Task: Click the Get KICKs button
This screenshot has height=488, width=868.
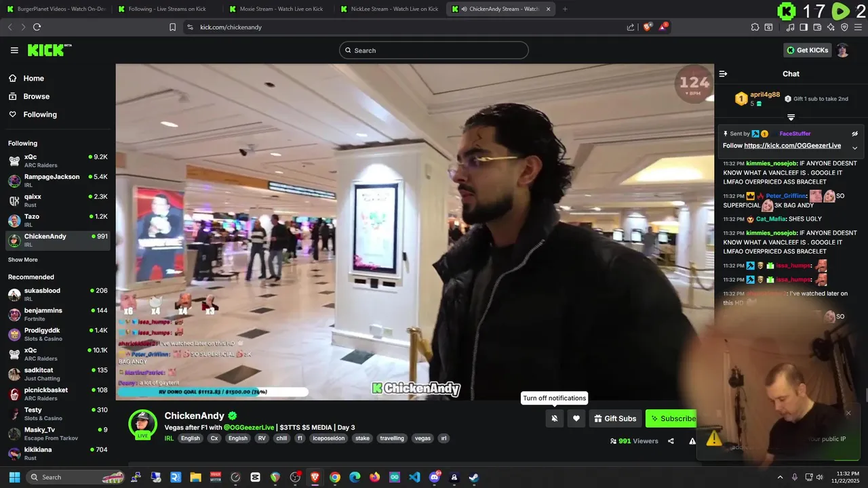Action: [x=806, y=50]
